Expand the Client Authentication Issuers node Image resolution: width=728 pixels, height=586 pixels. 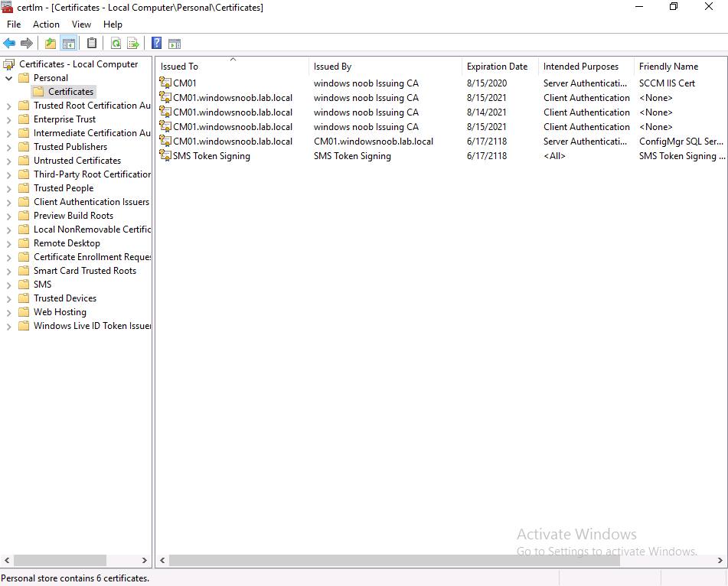click(x=9, y=202)
